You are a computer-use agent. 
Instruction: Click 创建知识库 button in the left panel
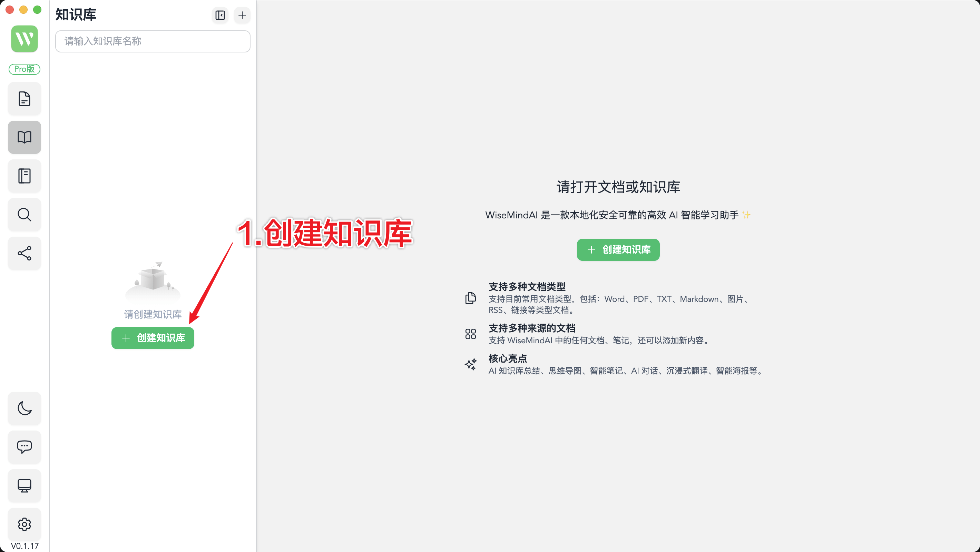153,338
